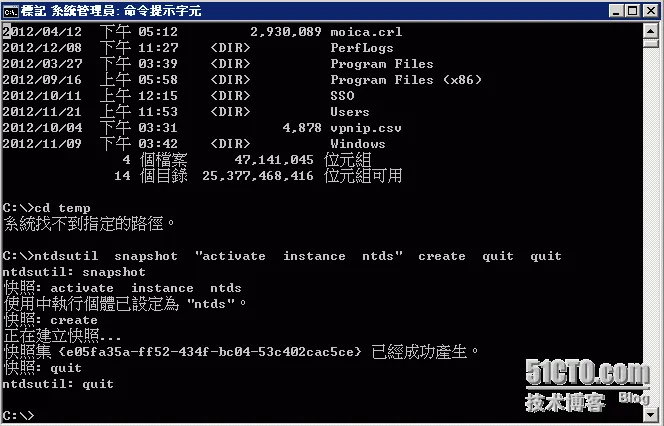Image resolution: width=664 pixels, height=426 pixels.
Task: Select the text 'moica.crl'
Action: pos(366,32)
